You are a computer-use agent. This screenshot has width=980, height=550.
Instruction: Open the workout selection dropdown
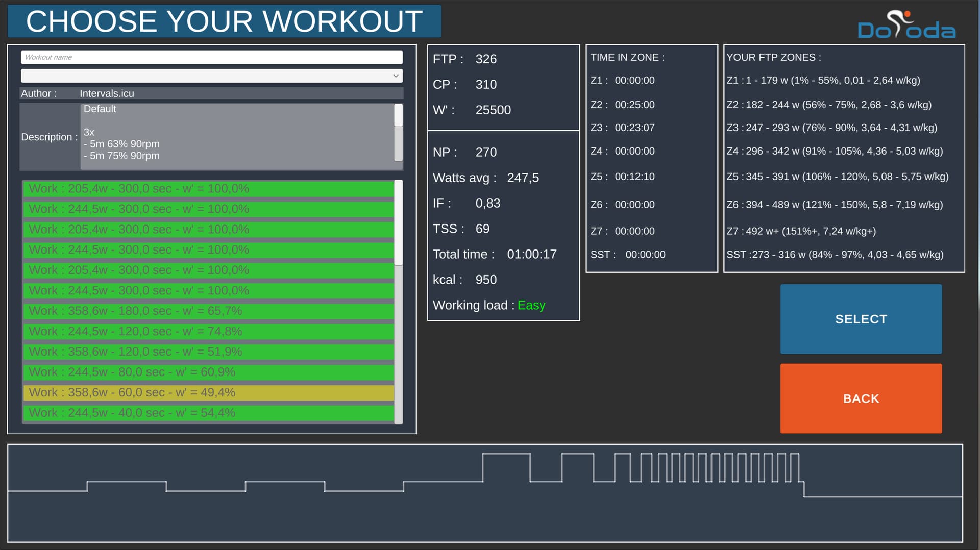pyautogui.click(x=211, y=76)
